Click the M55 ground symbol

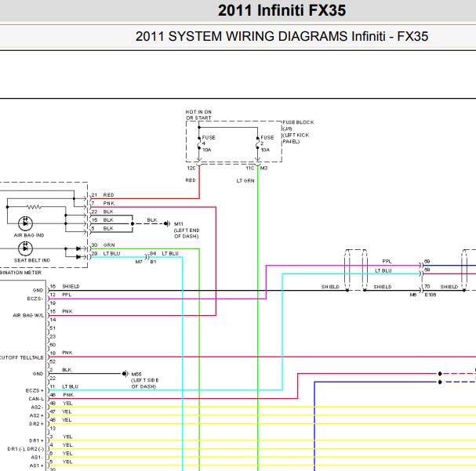pos(125,374)
